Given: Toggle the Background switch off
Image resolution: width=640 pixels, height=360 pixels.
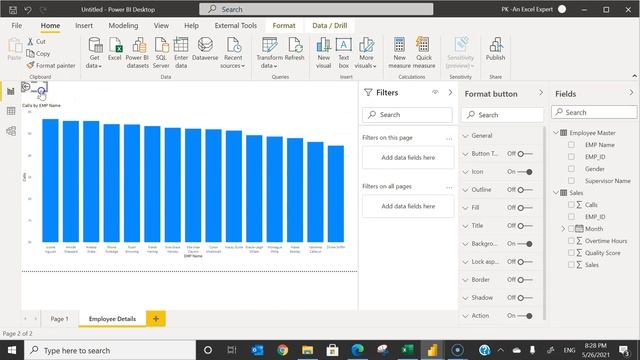Looking at the screenshot, I should point(525,244).
